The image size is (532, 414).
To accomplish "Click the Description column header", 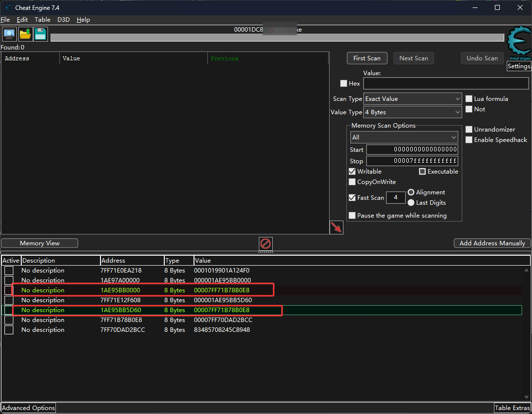I will (x=60, y=260).
